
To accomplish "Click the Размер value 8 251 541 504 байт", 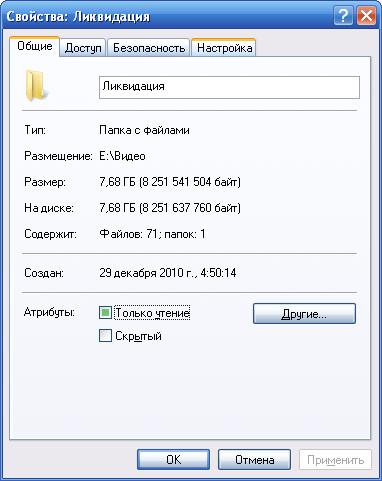I will pyautogui.click(x=190, y=182).
